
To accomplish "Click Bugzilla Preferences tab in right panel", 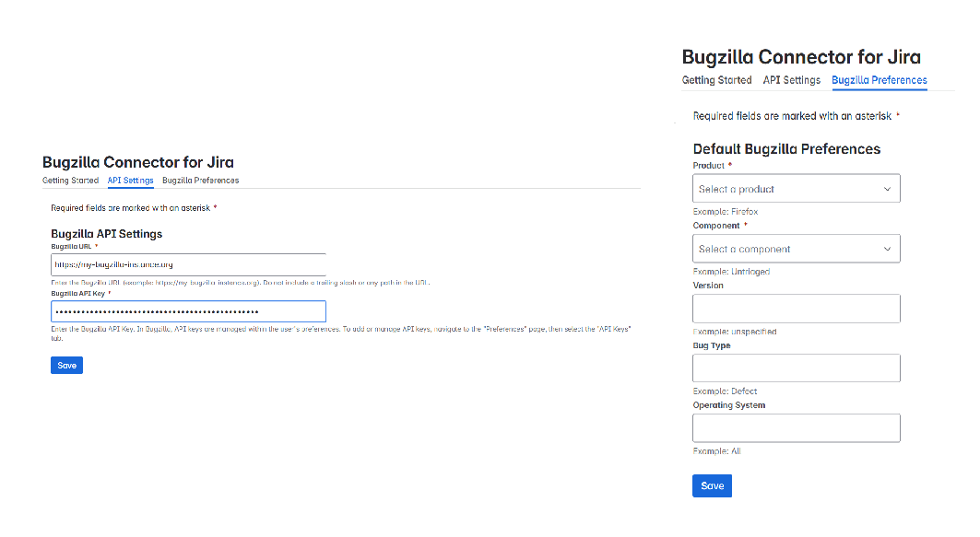I will coord(880,80).
